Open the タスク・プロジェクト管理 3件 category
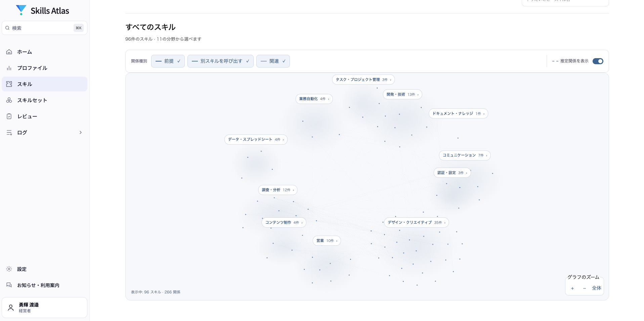Viewport: 644px width, 321px height. [x=363, y=80]
